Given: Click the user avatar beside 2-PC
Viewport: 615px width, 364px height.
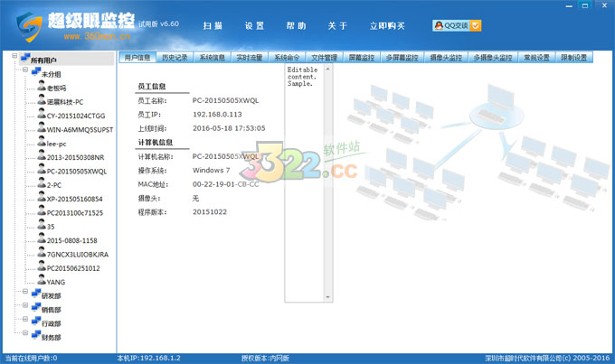Looking at the screenshot, I should coord(42,183).
